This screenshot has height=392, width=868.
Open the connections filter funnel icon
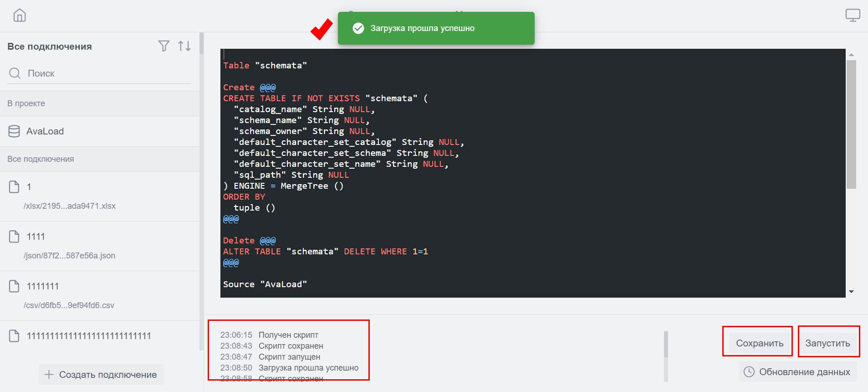pos(164,46)
